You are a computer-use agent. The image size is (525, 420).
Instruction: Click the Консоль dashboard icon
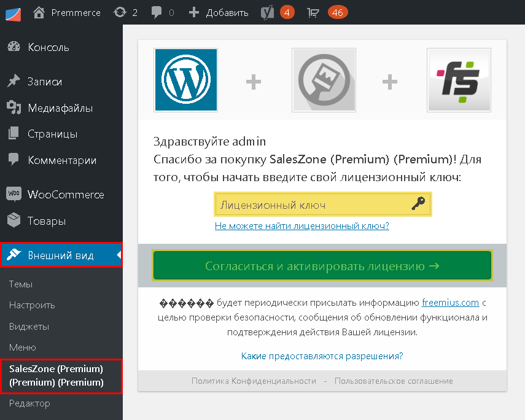(x=14, y=47)
